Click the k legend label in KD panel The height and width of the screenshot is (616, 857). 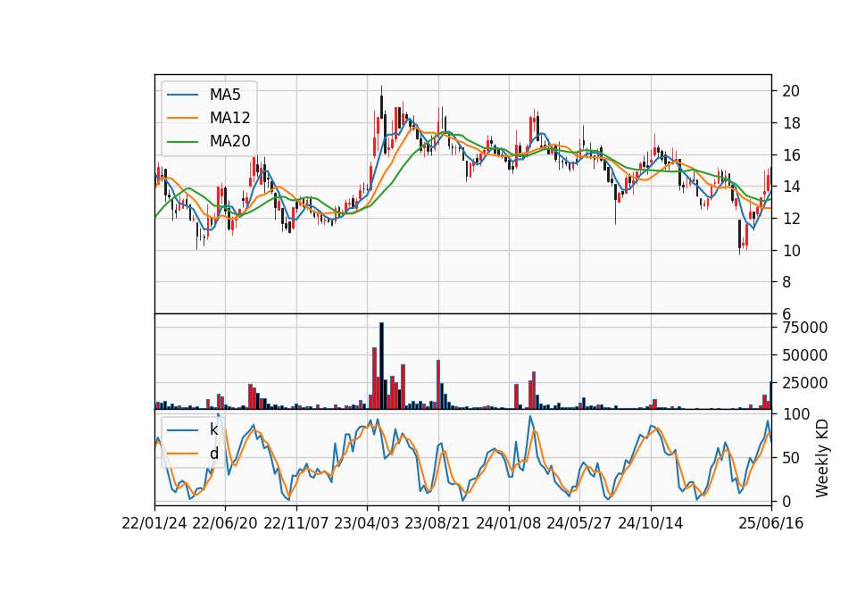pos(213,429)
